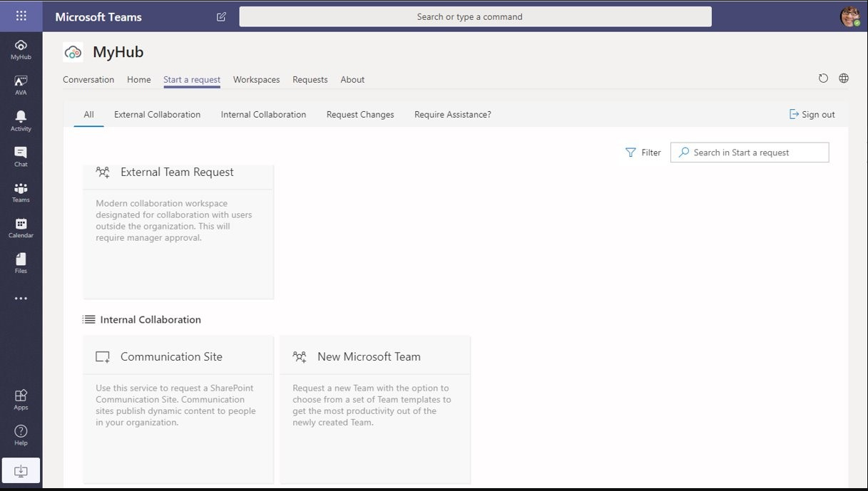868x491 pixels.
Task: Open the user profile avatar
Action: [x=850, y=16]
